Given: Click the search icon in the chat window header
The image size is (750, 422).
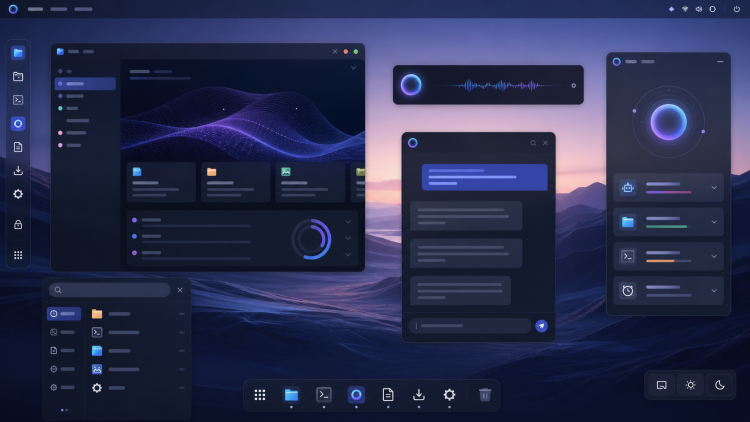Looking at the screenshot, I should tap(533, 143).
